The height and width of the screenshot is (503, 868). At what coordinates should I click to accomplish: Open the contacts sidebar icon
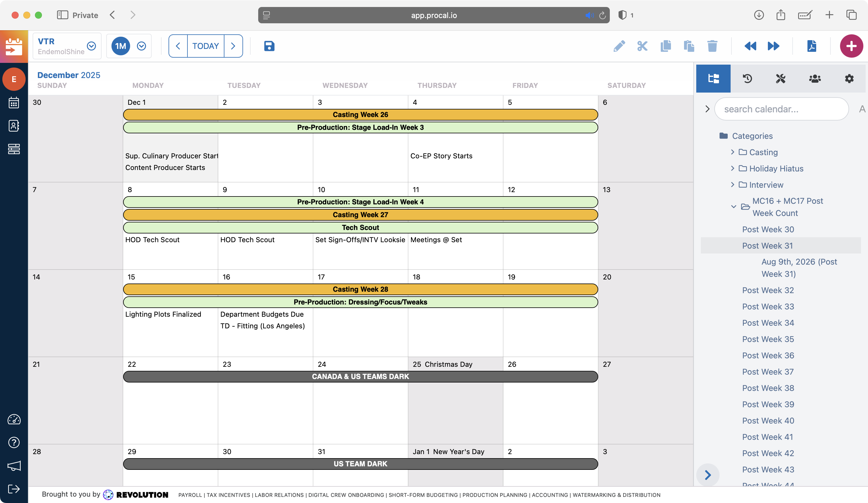14,126
